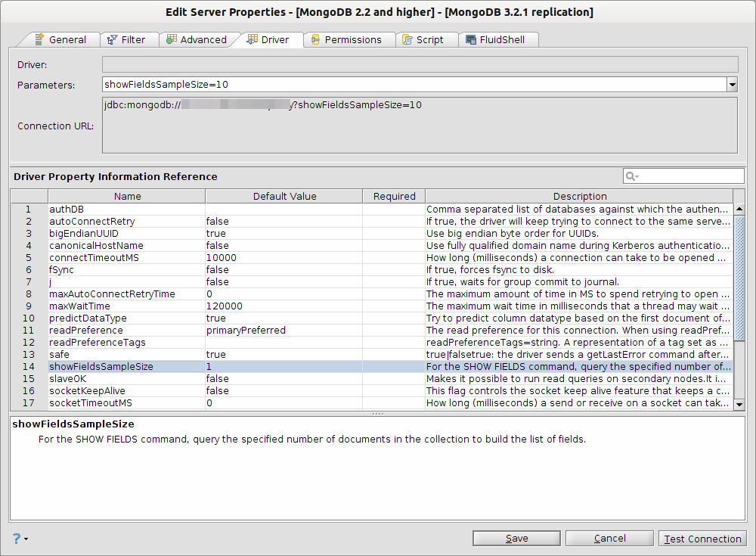Click the 10000 default value cell

tap(284, 257)
